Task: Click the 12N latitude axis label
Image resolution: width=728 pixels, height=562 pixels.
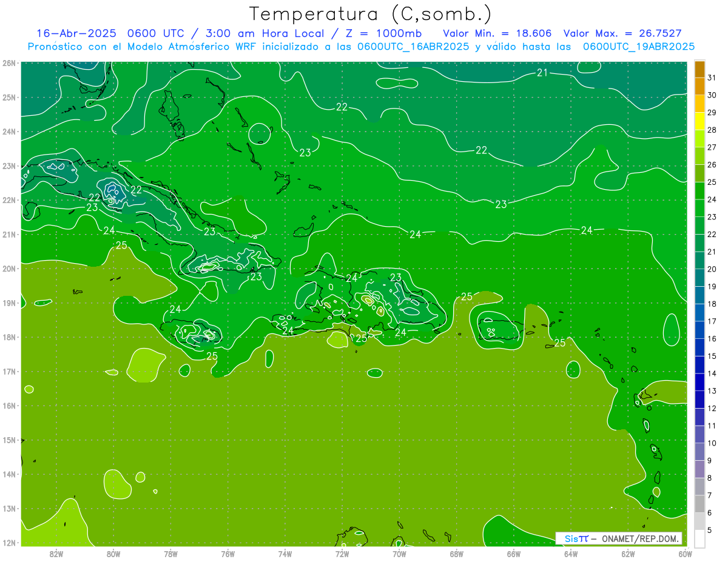Action: 8,543
